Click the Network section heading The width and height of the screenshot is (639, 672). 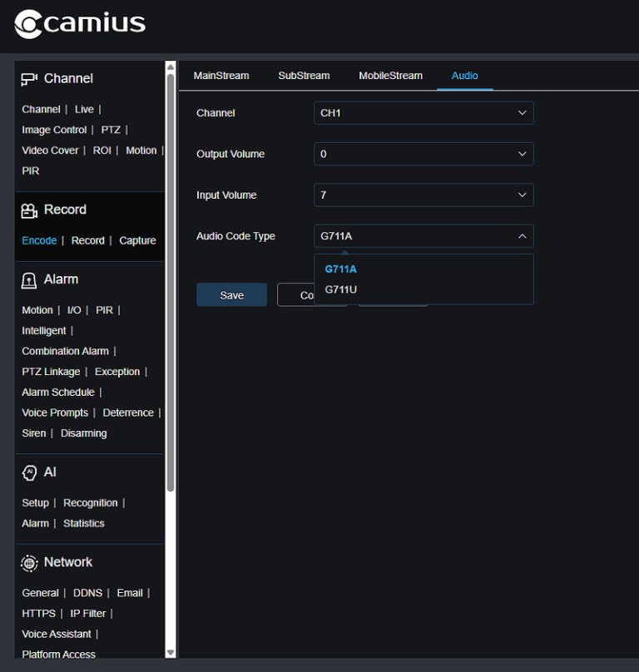point(68,562)
